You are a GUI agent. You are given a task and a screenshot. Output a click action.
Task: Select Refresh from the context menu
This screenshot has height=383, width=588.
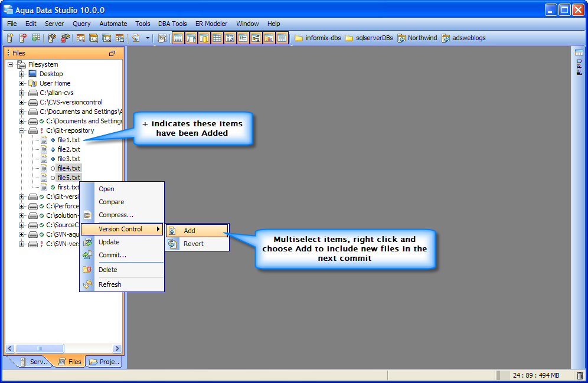(x=122, y=284)
